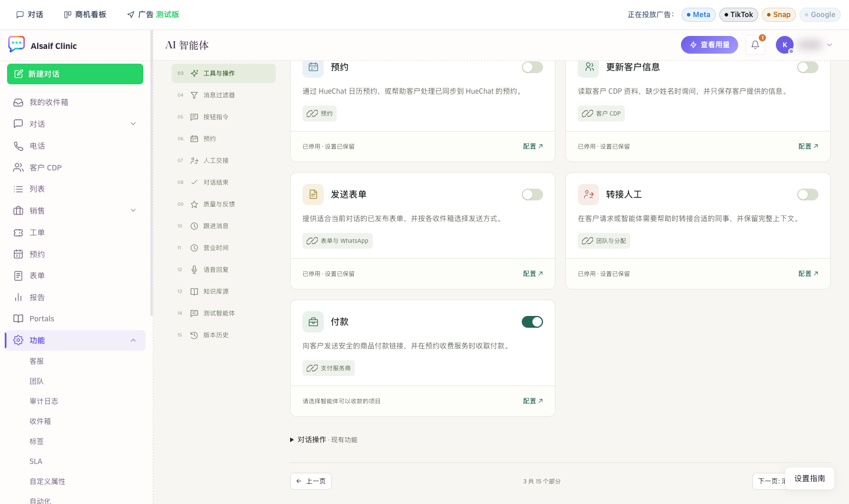Viewport: 849px width, 504px height.
Task: Click the 我的收件箱 inbox icon
Action: tap(18, 103)
